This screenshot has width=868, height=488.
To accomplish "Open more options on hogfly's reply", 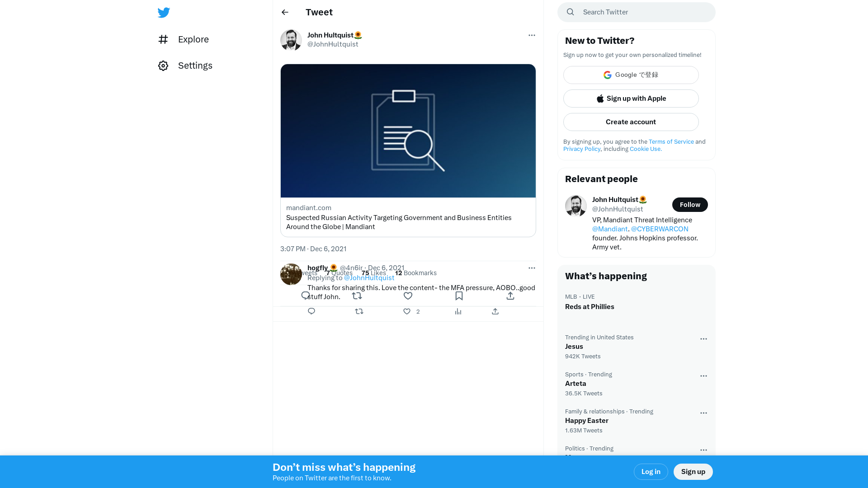I will pos(532,268).
